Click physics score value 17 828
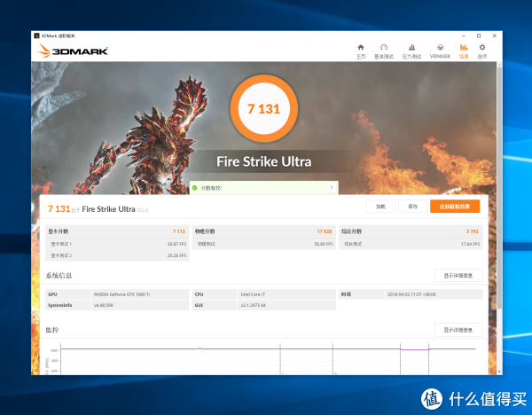 point(325,231)
